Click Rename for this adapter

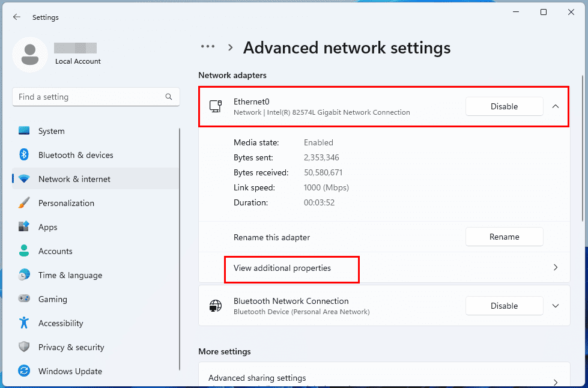504,237
